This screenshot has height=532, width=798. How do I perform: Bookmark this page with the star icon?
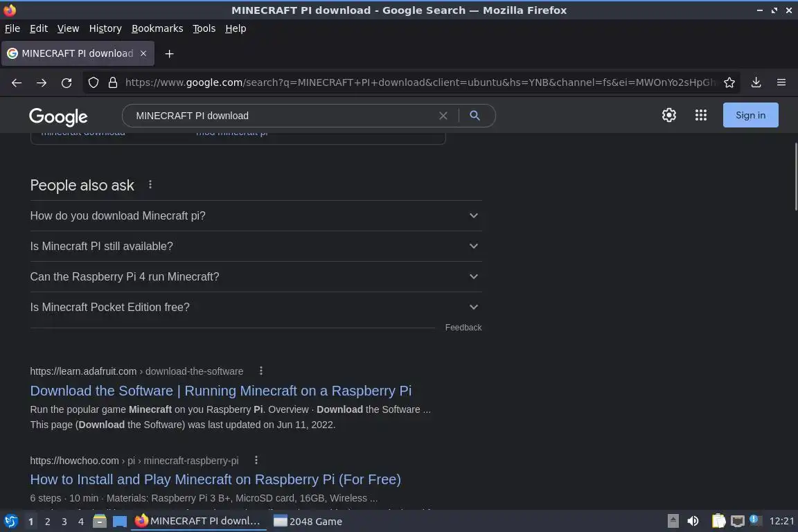(729, 82)
